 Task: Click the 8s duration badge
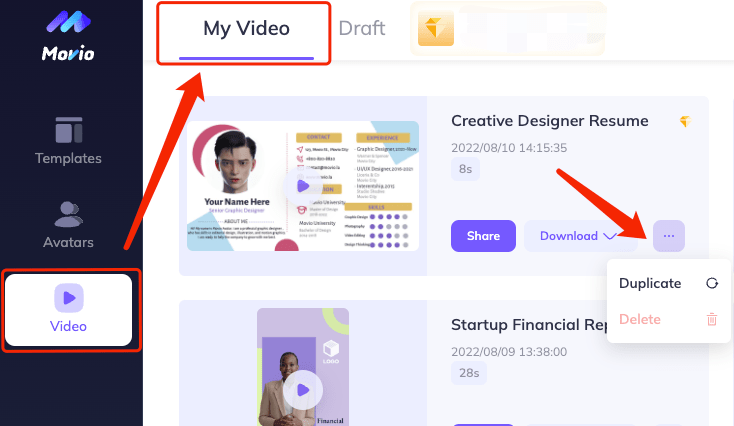(465, 169)
